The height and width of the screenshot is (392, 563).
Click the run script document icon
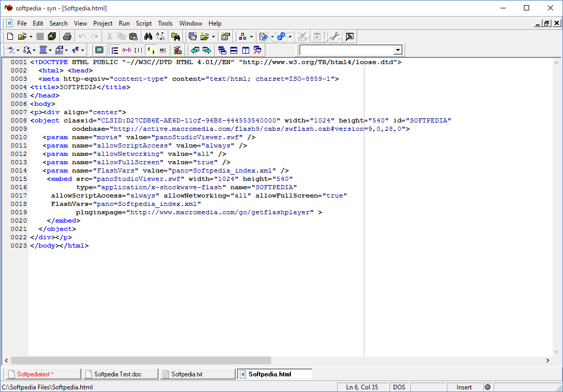click(x=264, y=36)
